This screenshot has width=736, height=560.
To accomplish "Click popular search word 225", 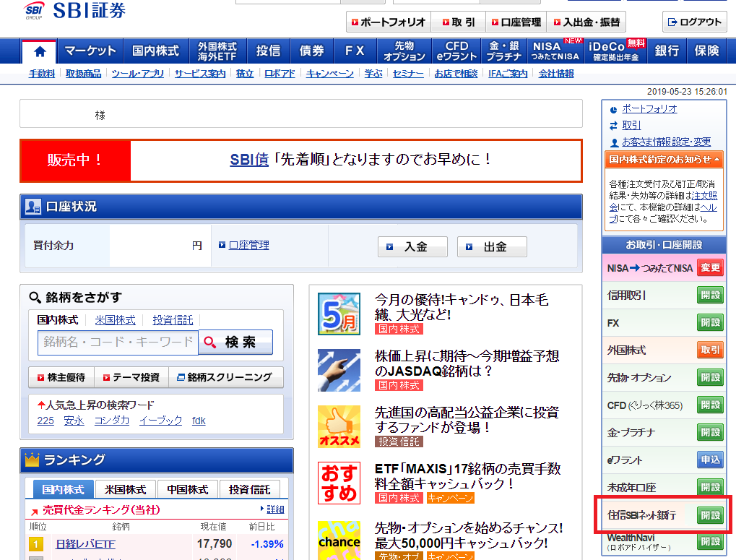I will (46, 421).
